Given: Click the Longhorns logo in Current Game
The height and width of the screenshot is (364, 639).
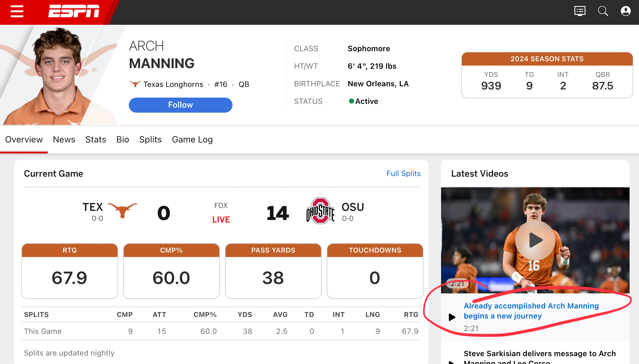Looking at the screenshot, I should (123, 210).
